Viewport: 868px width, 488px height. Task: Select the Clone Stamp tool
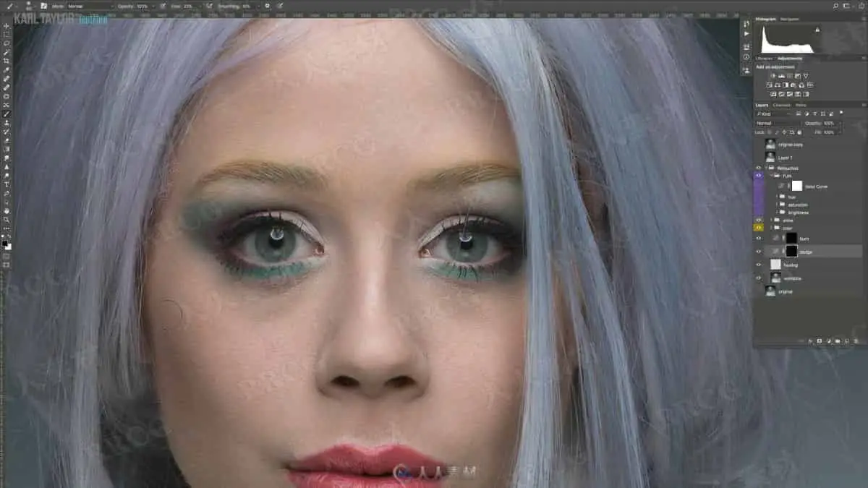[7, 123]
